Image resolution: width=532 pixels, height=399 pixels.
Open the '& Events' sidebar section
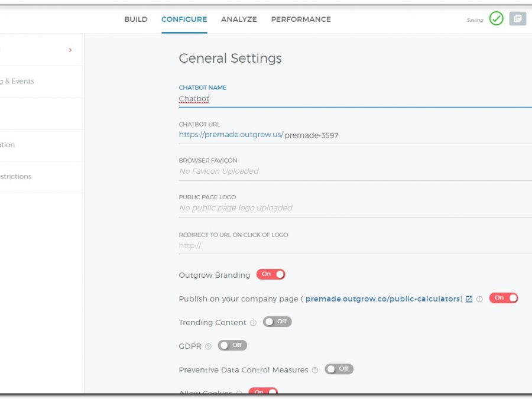(18, 82)
